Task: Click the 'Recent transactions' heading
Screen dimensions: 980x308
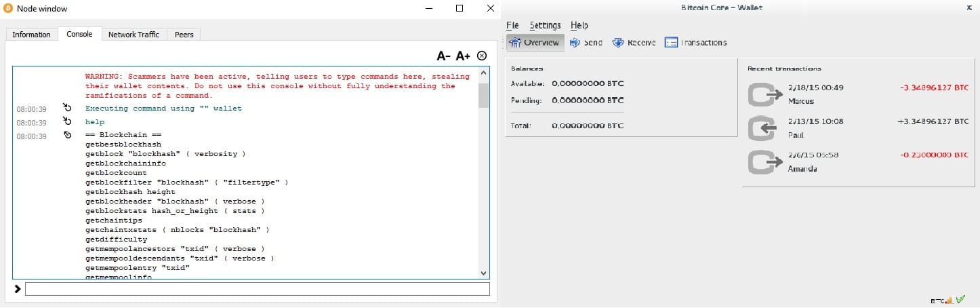Action: [784, 69]
